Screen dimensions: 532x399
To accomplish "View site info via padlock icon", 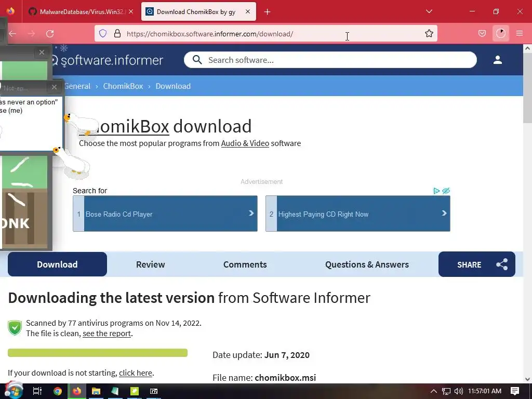I will 117,33.
